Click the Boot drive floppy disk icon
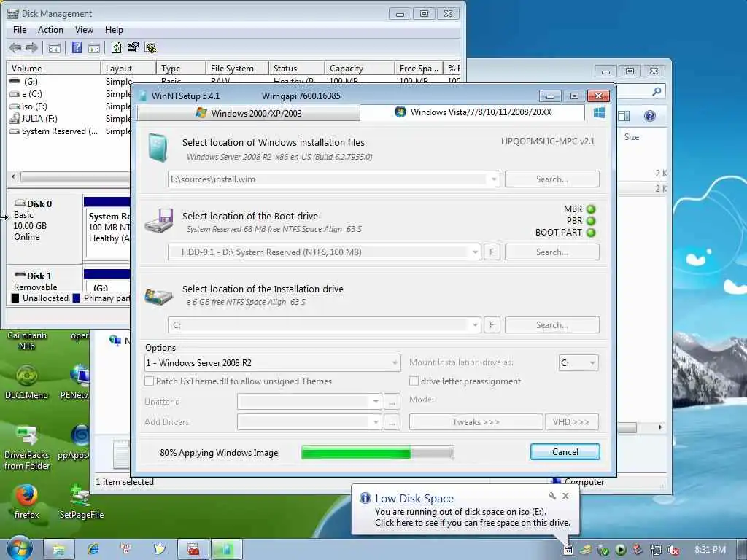This screenshot has width=747, height=560. pos(159,220)
